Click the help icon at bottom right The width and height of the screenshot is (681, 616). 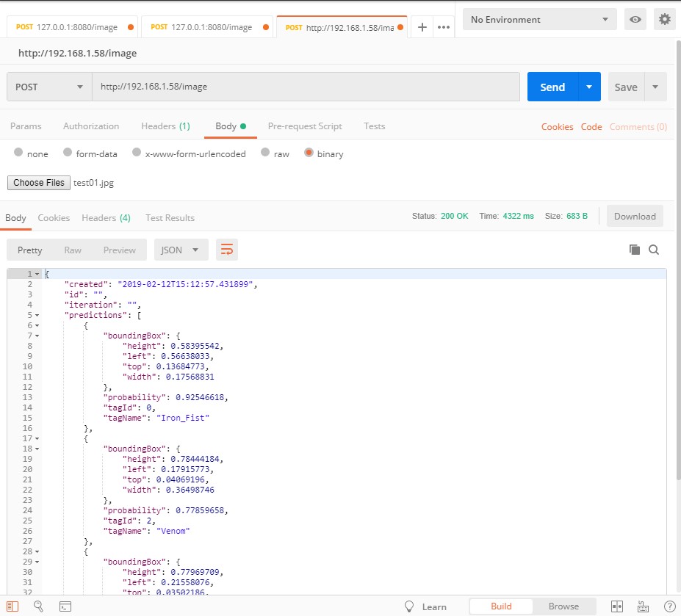point(669,606)
